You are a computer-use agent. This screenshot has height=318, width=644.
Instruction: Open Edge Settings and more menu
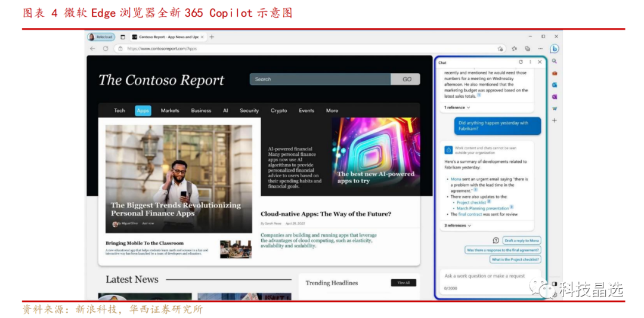(x=540, y=48)
